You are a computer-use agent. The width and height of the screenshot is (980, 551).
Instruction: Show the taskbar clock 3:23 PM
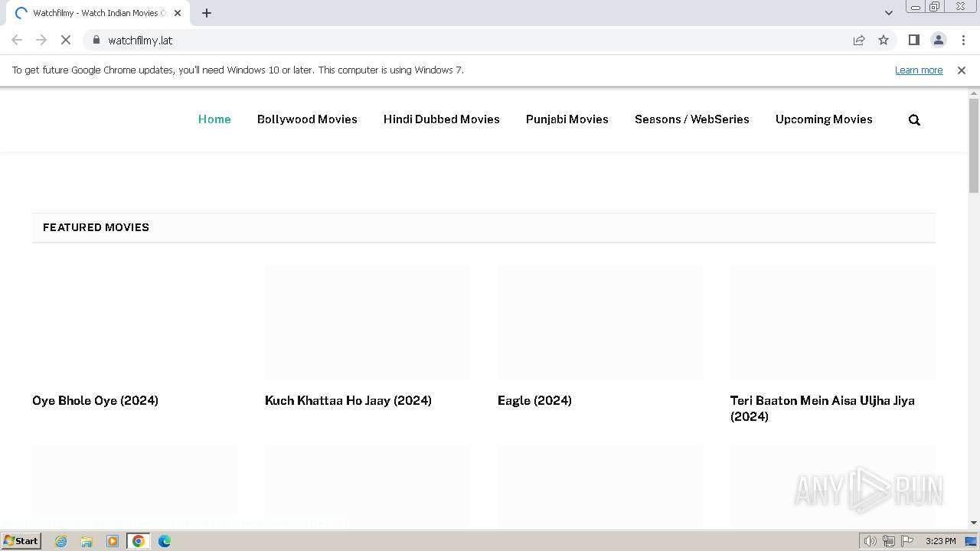pyautogui.click(x=940, y=541)
